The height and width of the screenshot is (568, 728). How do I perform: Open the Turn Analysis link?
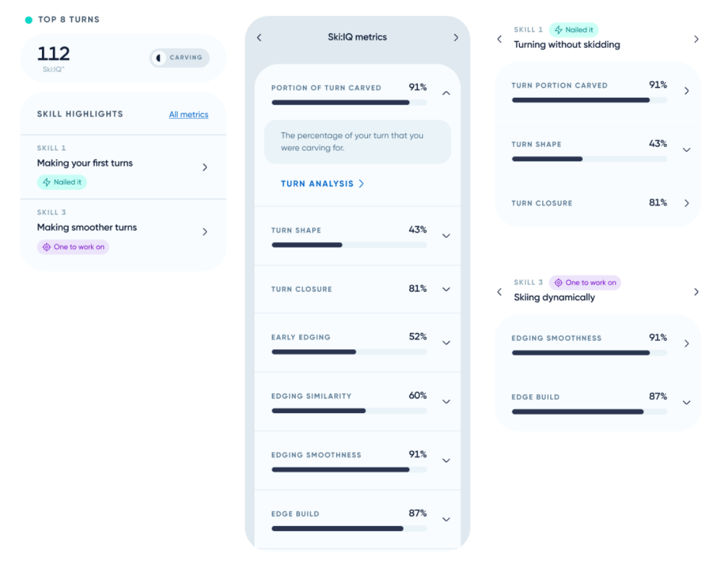[322, 183]
